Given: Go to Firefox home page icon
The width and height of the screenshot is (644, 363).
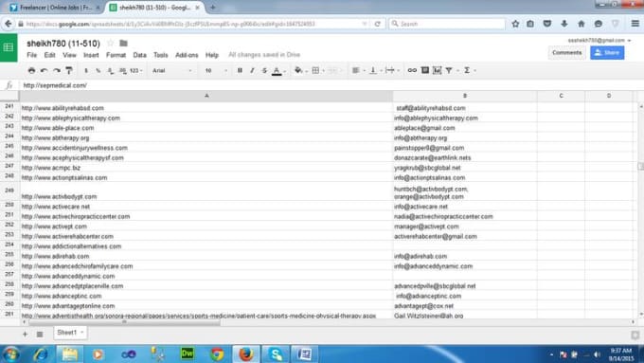Looking at the screenshot, I should pyautogui.click(x=581, y=24).
